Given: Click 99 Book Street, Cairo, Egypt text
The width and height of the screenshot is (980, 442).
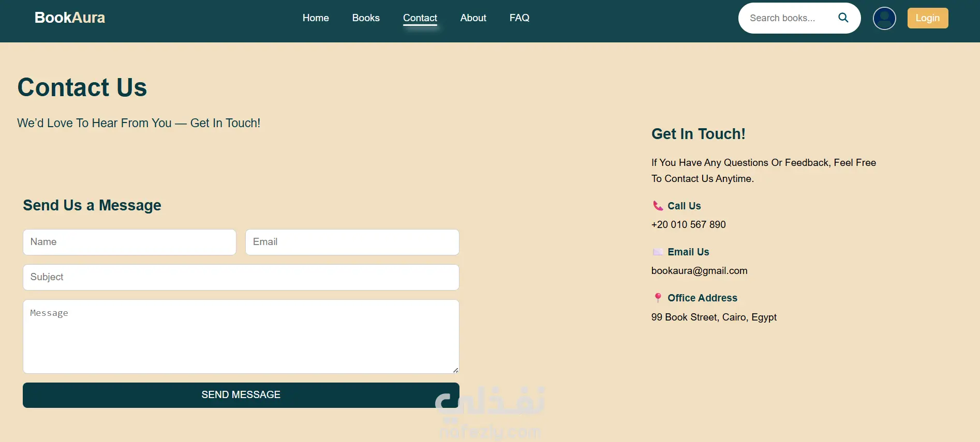Looking at the screenshot, I should pyautogui.click(x=714, y=317).
